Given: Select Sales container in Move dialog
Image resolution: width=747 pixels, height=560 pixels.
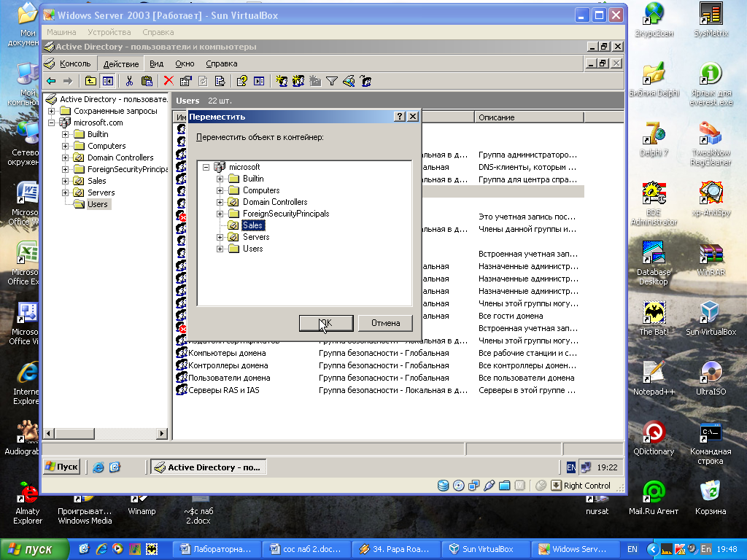Looking at the screenshot, I should 252,225.
